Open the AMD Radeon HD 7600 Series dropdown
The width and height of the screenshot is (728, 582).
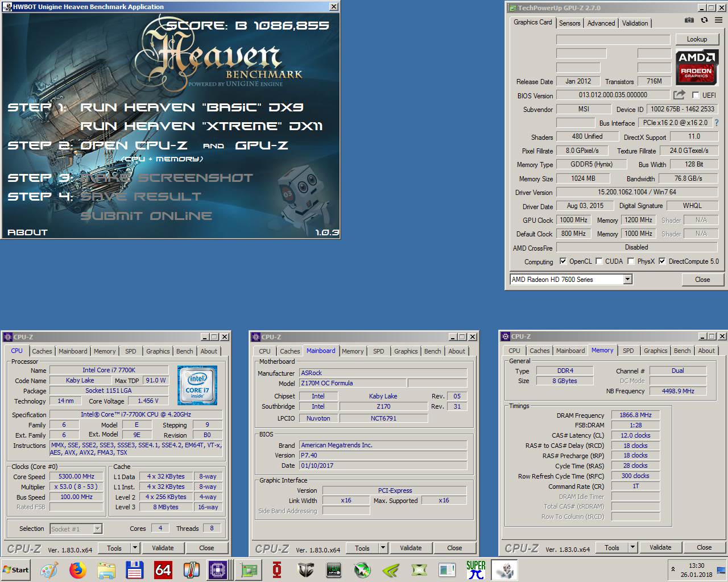[627, 279]
